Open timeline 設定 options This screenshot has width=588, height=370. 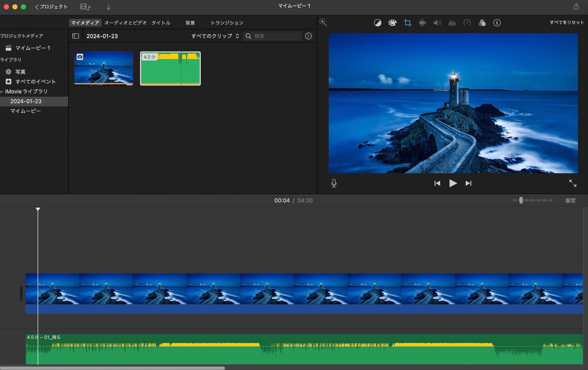(570, 200)
